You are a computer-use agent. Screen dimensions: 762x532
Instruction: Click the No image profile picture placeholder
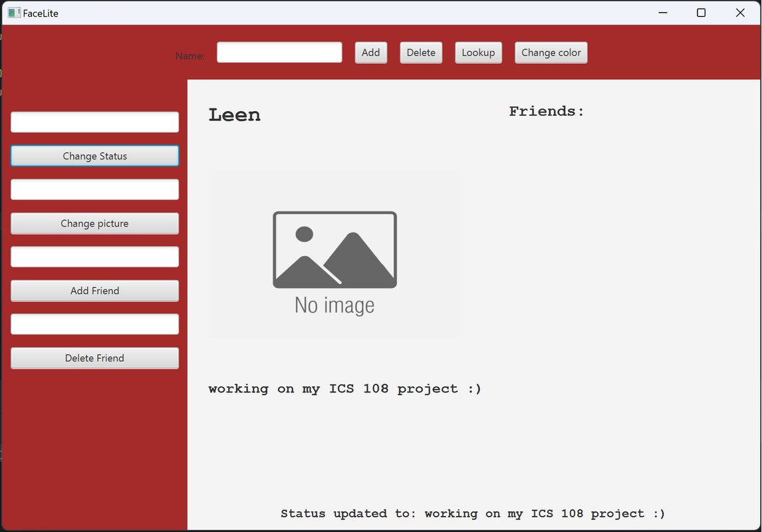coord(334,253)
